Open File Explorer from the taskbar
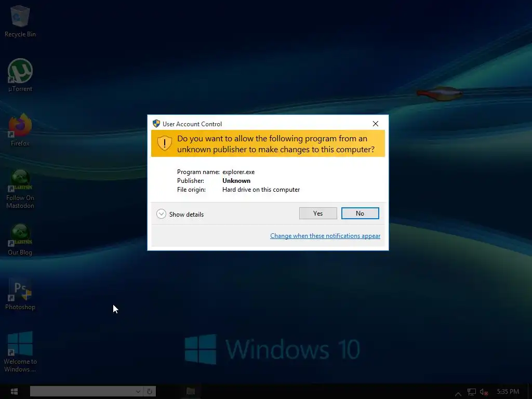532x399 pixels. tap(191, 392)
